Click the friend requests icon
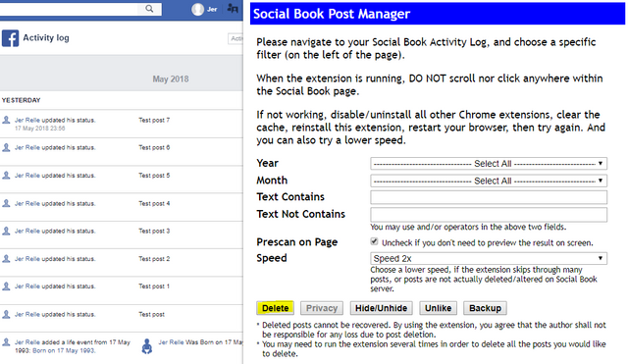Viewport: 628px width, 364px height. point(233,8)
